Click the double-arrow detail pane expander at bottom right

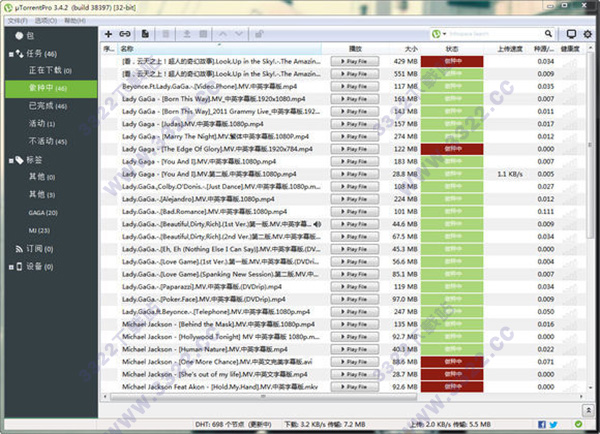pyautogui.click(x=588, y=410)
